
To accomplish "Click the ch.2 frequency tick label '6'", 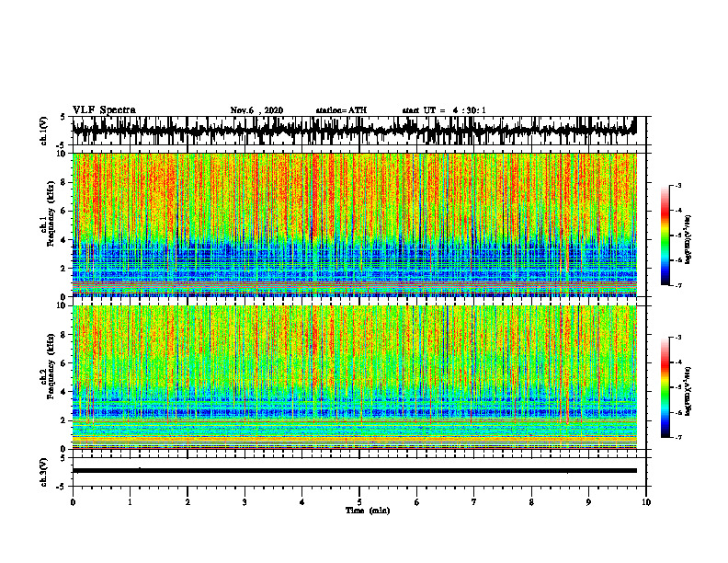I will (x=63, y=363).
